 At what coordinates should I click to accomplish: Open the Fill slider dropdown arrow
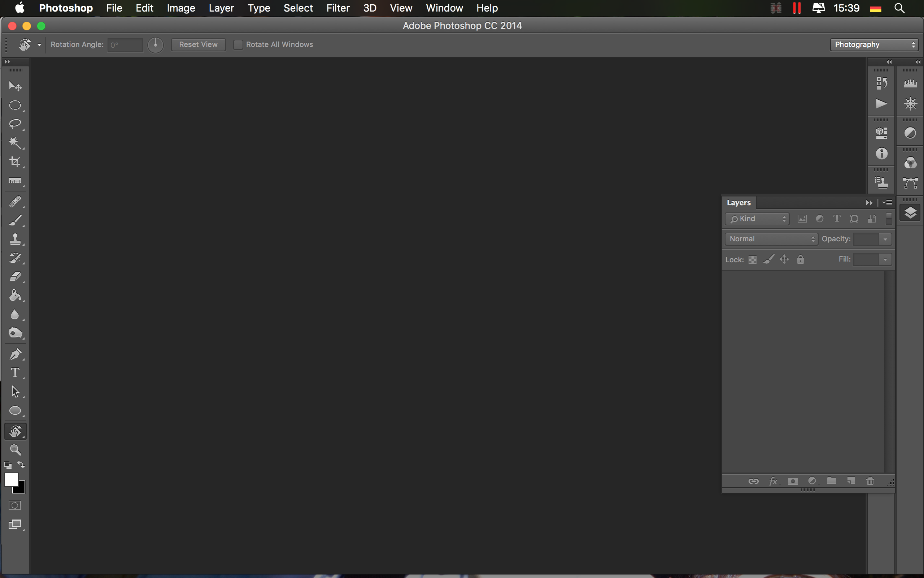pyautogui.click(x=885, y=260)
